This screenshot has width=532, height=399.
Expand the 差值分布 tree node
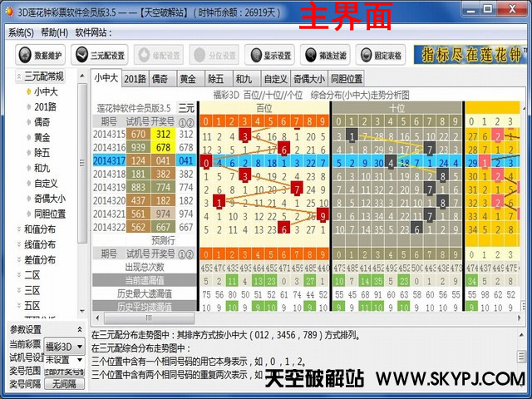pos(18,259)
